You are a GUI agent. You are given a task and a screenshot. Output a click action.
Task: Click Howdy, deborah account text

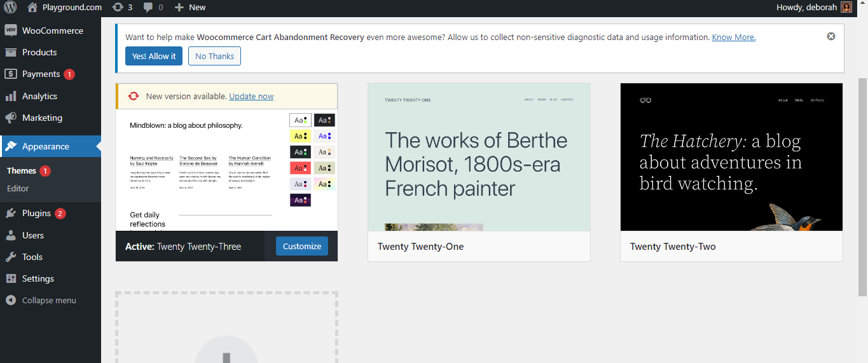point(806,8)
